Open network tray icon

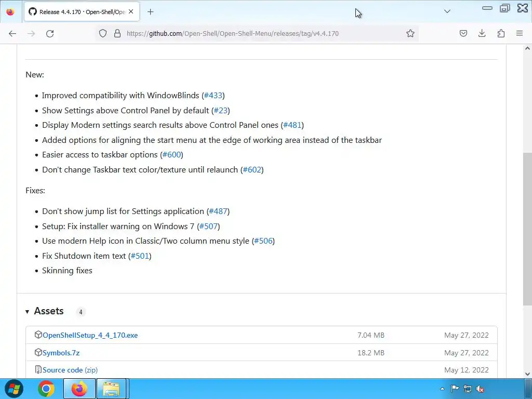[x=467, y=389]
